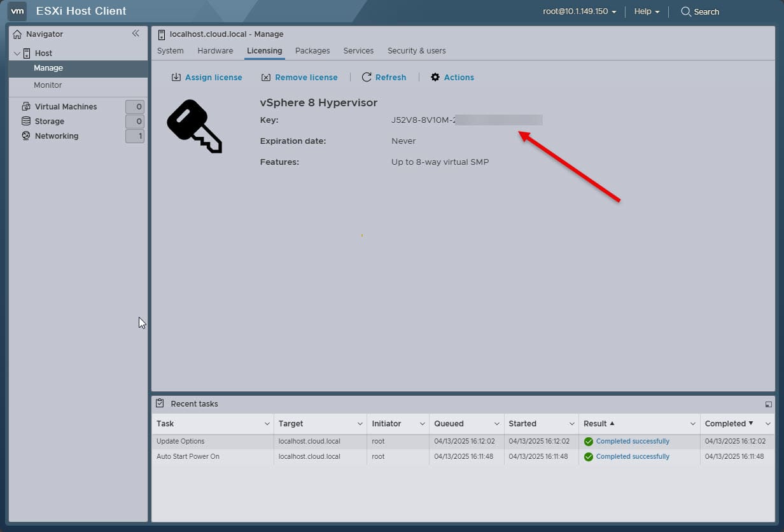The height and width of the screenshot is (532, 784).
Task: Click the Assign license download icon
Action: coord(176,77)
